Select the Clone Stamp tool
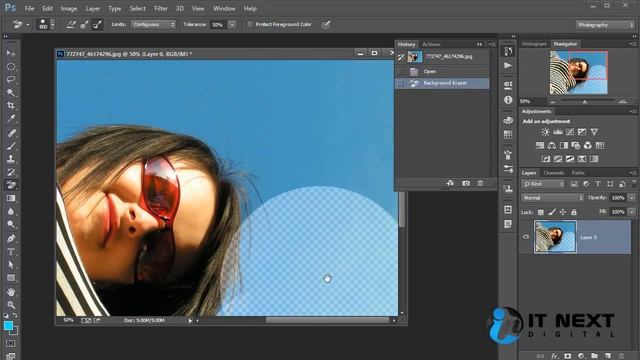Screen dimensions: 640x360 coord(11,159)
